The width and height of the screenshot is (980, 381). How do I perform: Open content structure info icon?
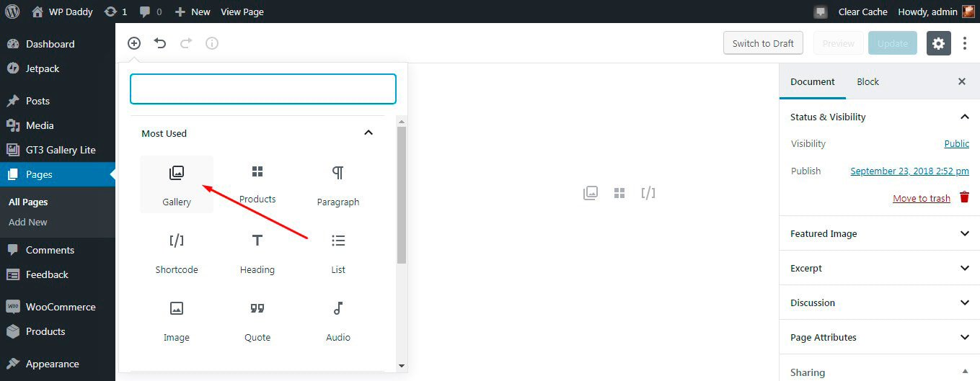[212, 43]
